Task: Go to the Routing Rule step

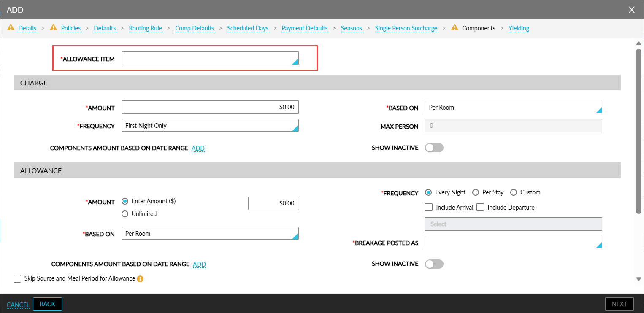Action: pos(146,28)
